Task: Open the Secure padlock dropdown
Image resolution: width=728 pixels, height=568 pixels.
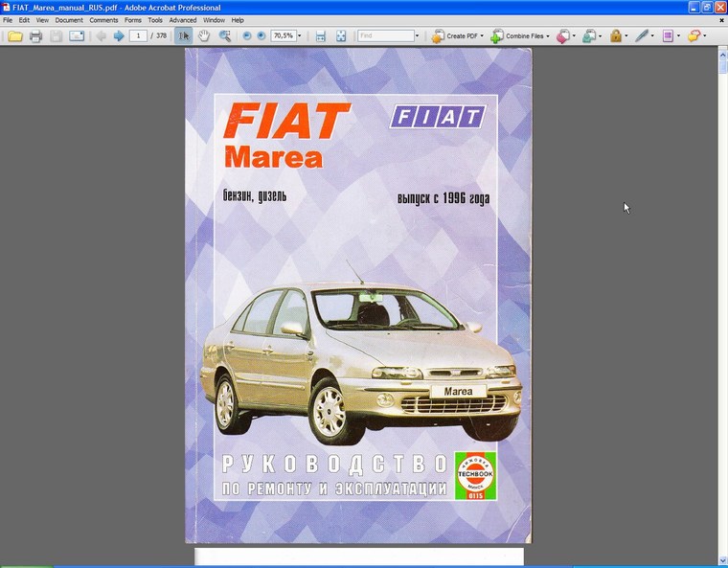Action: (618, 36)
